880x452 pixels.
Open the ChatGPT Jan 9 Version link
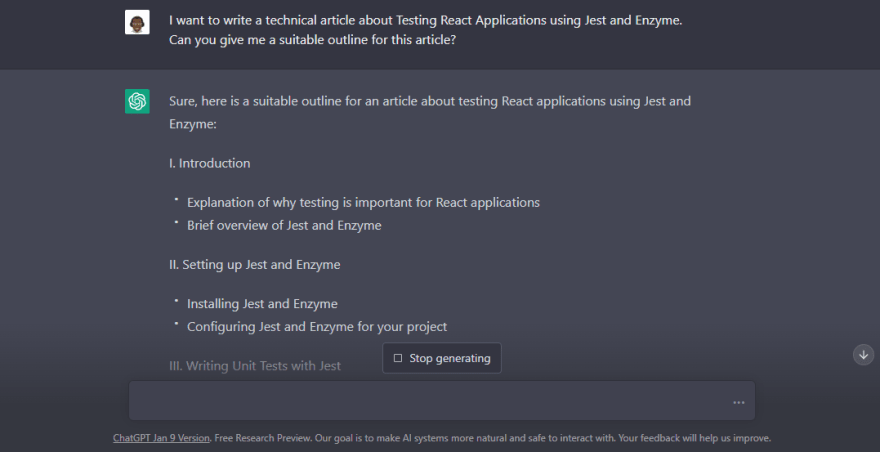(x=162, y=438)
